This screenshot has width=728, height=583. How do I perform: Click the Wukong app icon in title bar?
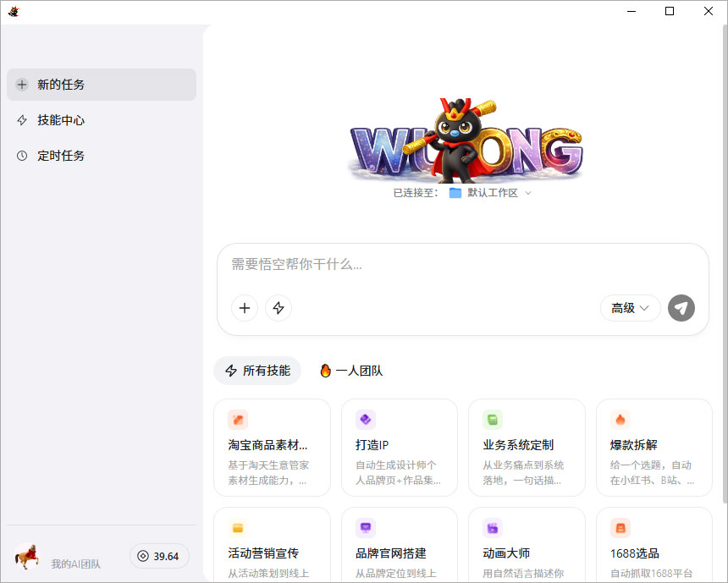coord(14,11)
